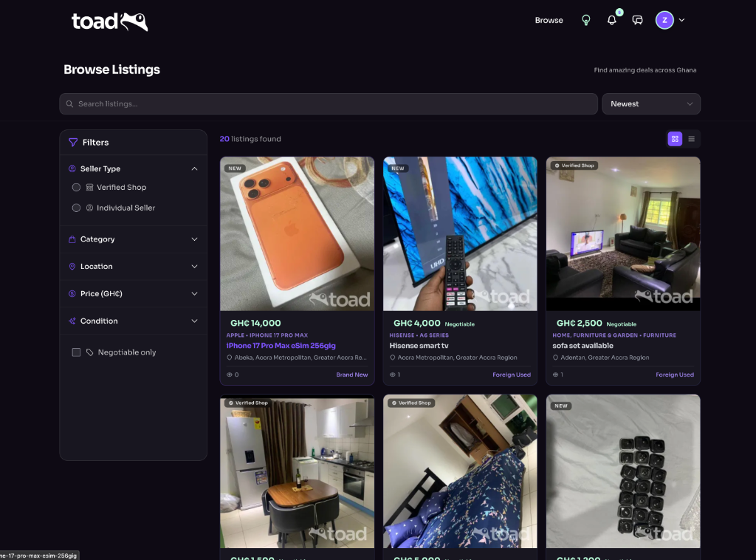
Task: Switch to grid view
Action: tap(675, 139)
